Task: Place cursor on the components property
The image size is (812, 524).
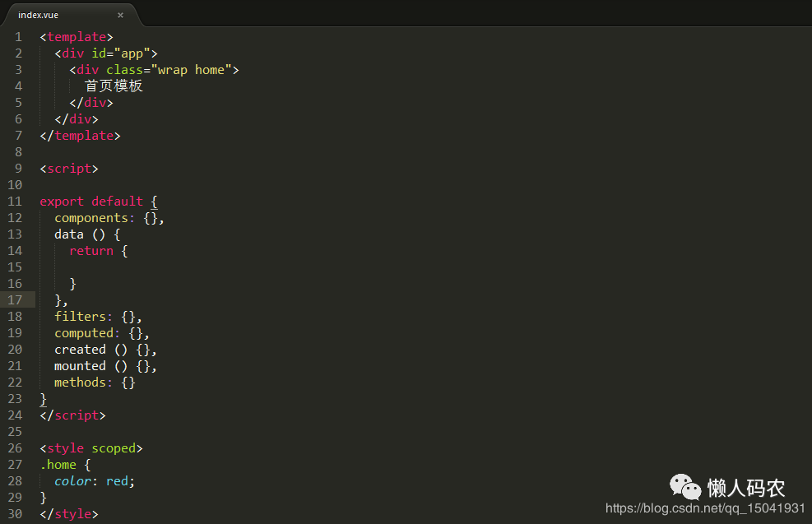Action: tap(91, 217)
